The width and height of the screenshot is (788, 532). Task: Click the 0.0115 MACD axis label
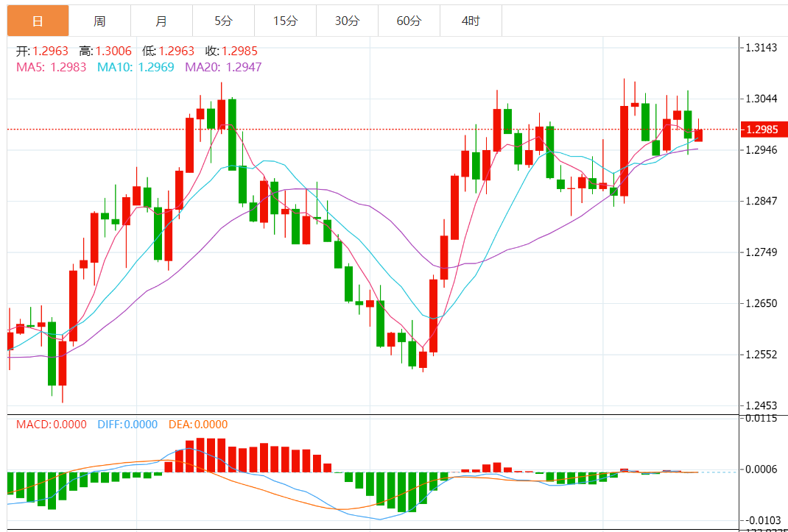tap(762, 418)
